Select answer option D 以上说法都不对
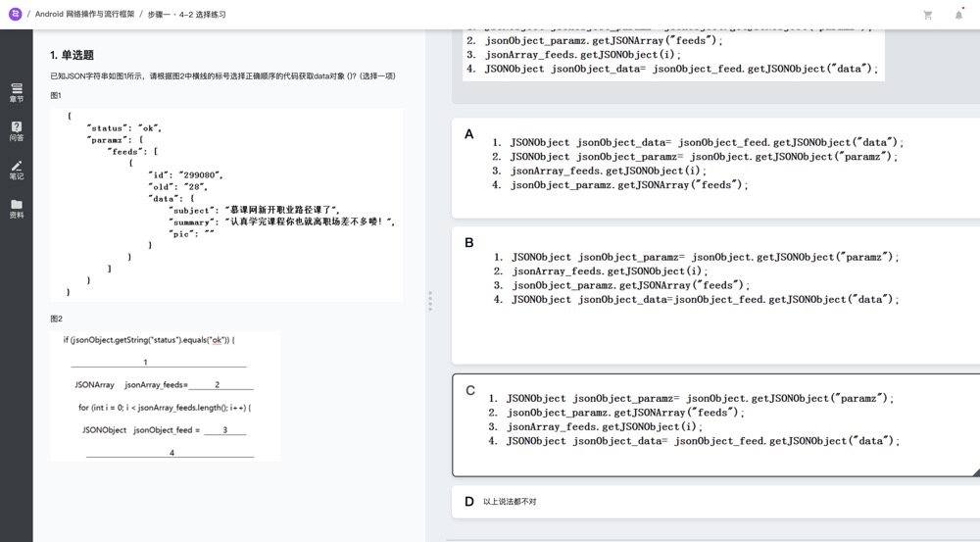Screen dimensions: 980x542 715,502
